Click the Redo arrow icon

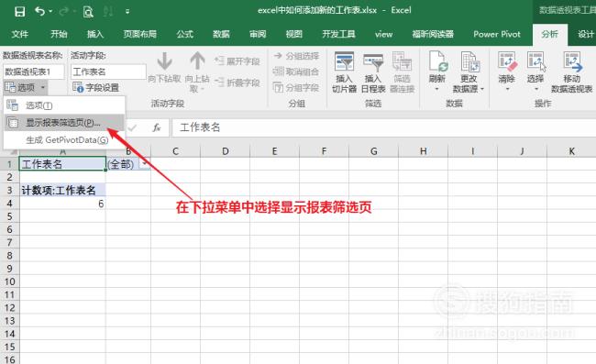pyautogui.click(x=64, y=11)
